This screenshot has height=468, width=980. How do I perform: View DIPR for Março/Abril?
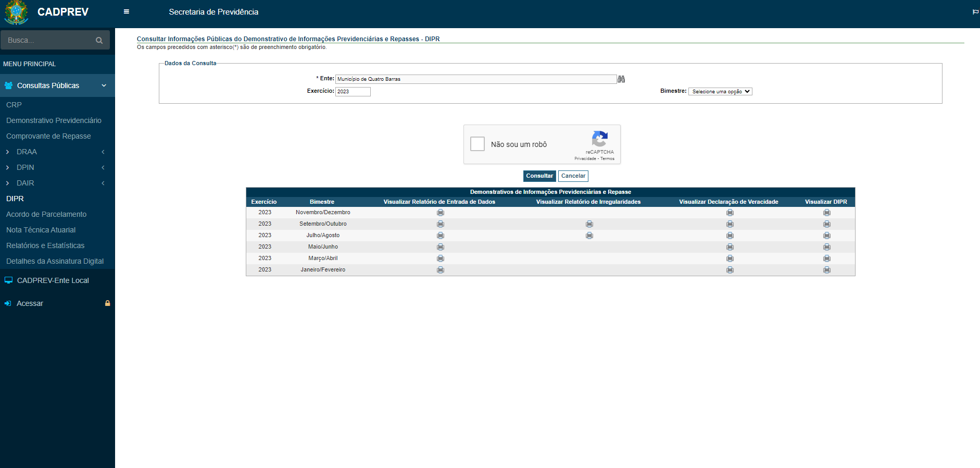tap(826, 258)
